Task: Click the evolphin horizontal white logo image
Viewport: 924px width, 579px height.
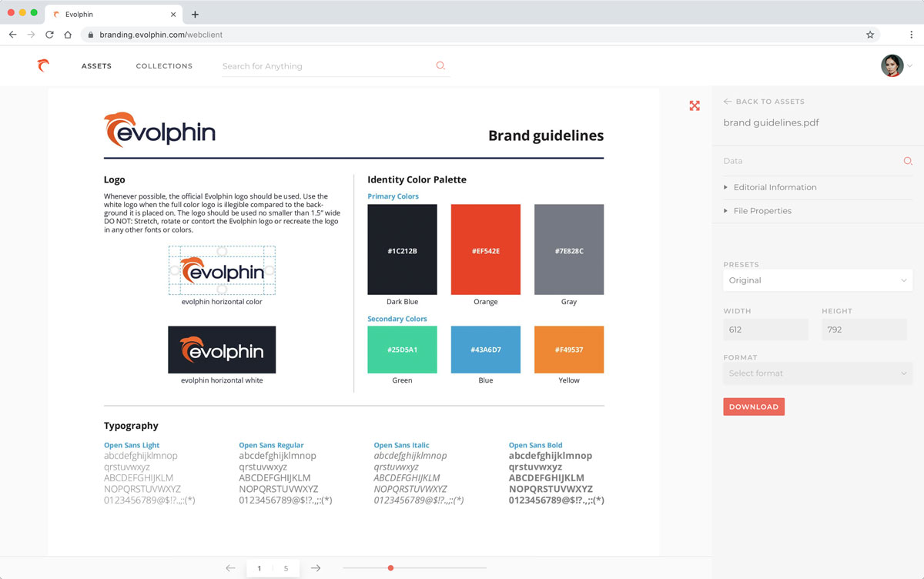Action: pyautogui.click(x=222, y=350)
